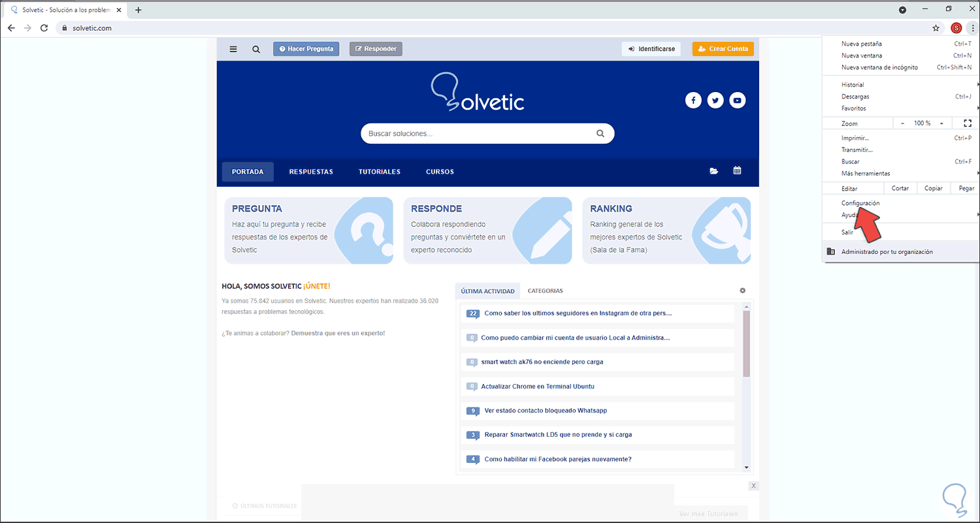Click Copiar in the Editar row
Viewport: 980px width, 523px height.
click(x=934, y=189)
